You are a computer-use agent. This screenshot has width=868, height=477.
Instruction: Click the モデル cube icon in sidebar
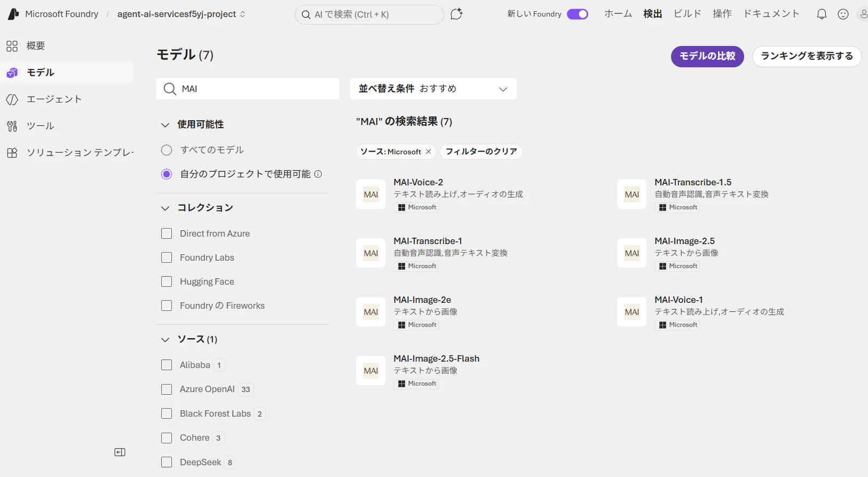12,73
